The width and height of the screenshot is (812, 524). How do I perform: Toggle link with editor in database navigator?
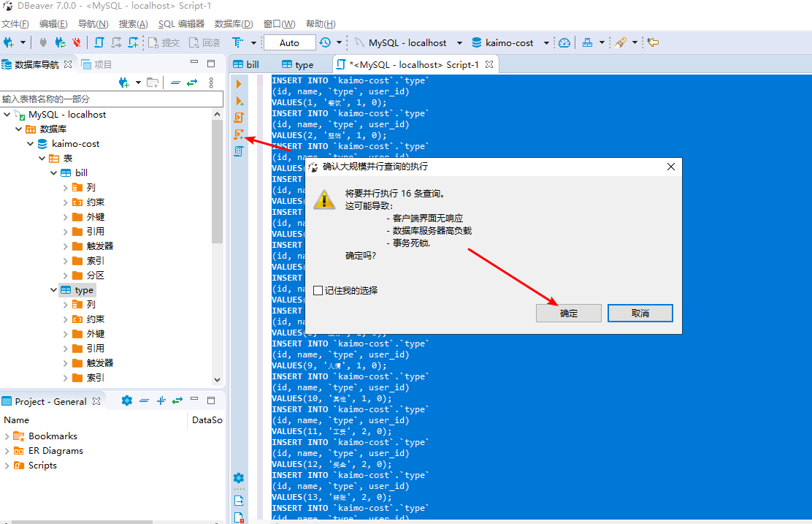[192, 83]
